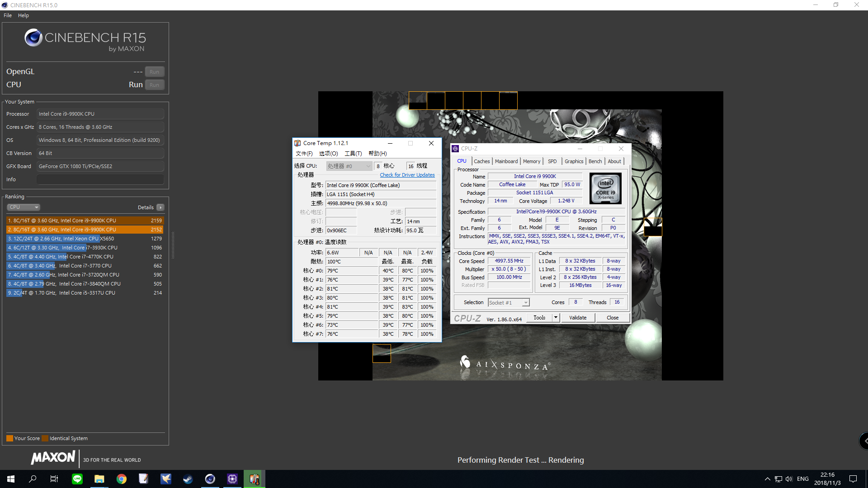Viewport: 868px width, 488px height.
Task: Show hidden system tray icons
Action: (767, 479)
